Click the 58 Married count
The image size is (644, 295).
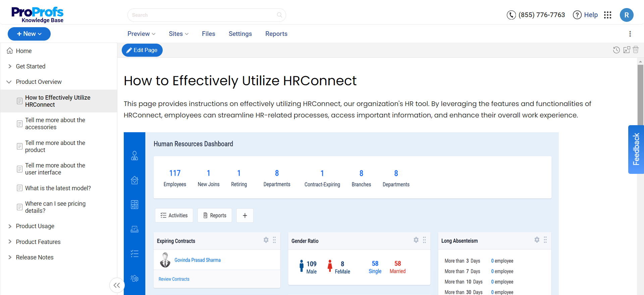point(397,267)
